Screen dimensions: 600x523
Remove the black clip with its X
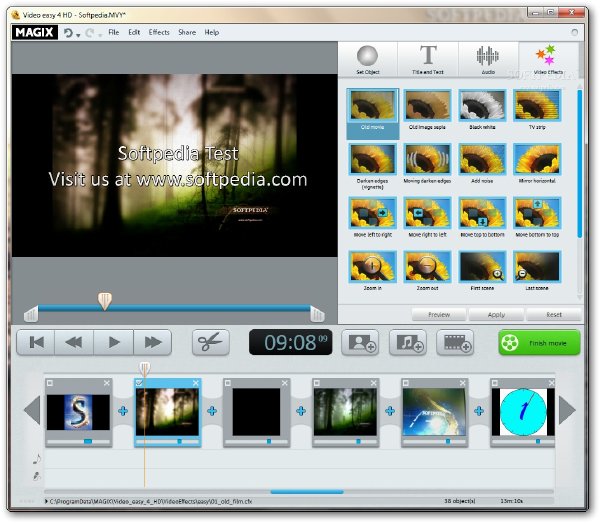click(x=285, y=383)
